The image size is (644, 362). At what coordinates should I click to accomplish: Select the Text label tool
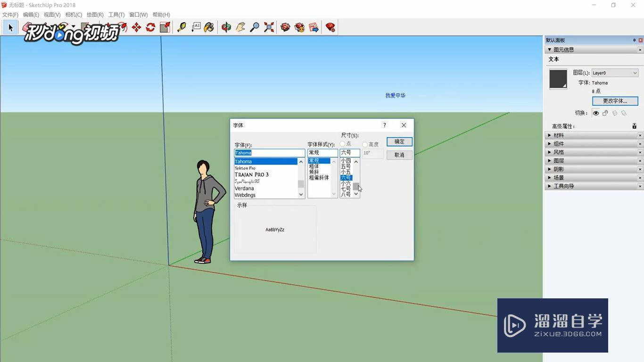tap(196, 27)
